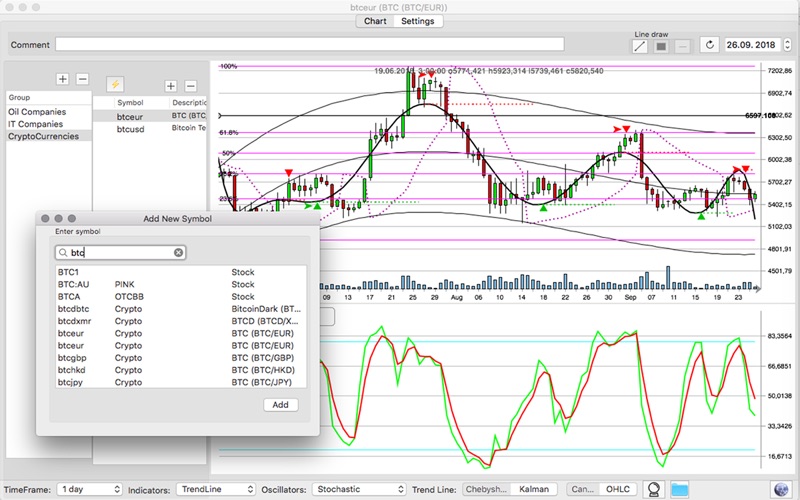This screenshot has height=500, width=800.
Task: Close the Add New Symbol dialog
Action: (x=45, y=218)
